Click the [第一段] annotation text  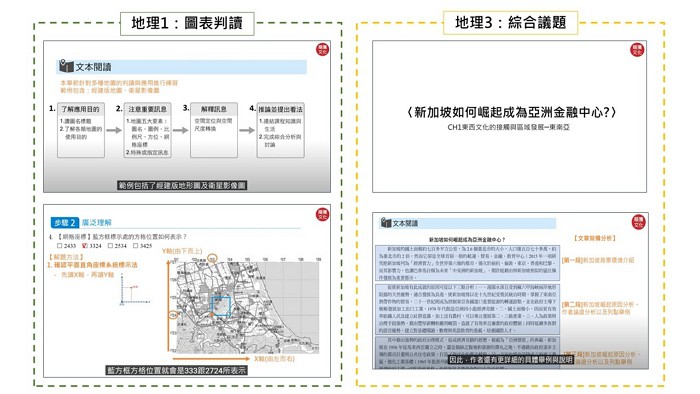(598, 260)
